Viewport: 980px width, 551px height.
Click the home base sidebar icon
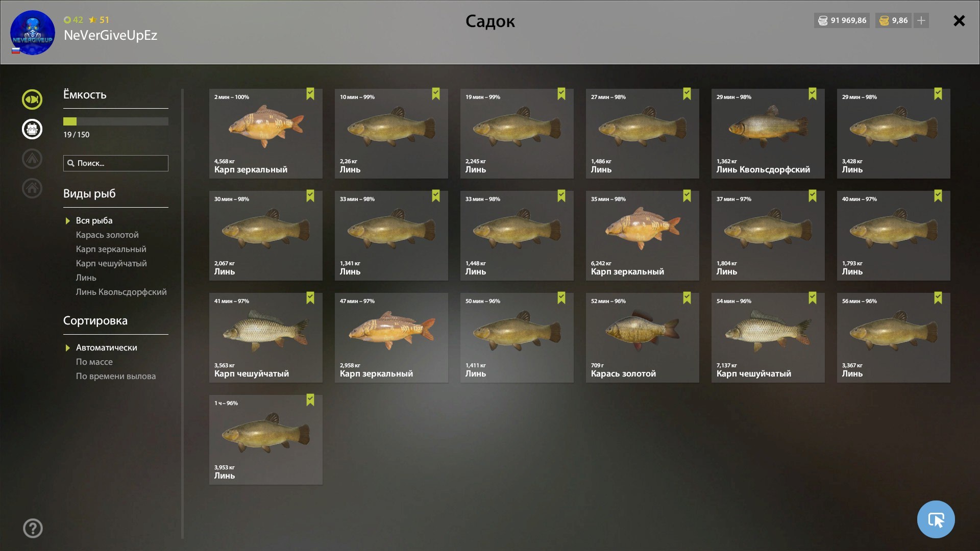pyautogui.click(x=32, y=188)
